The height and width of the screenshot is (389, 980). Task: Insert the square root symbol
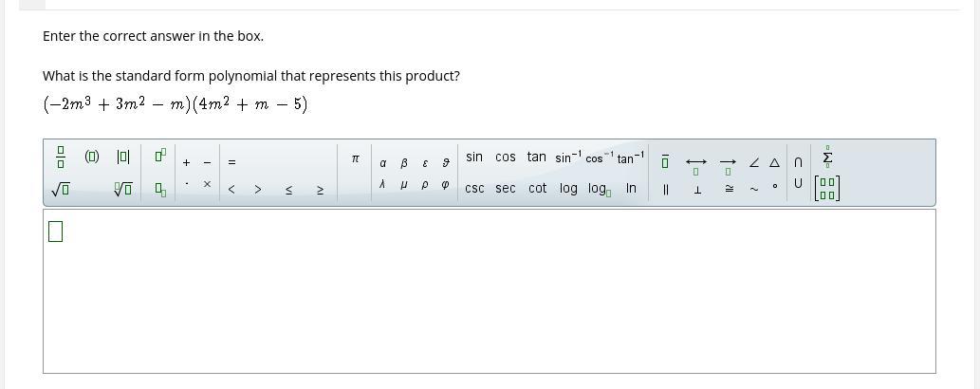(x=61, y=190)
